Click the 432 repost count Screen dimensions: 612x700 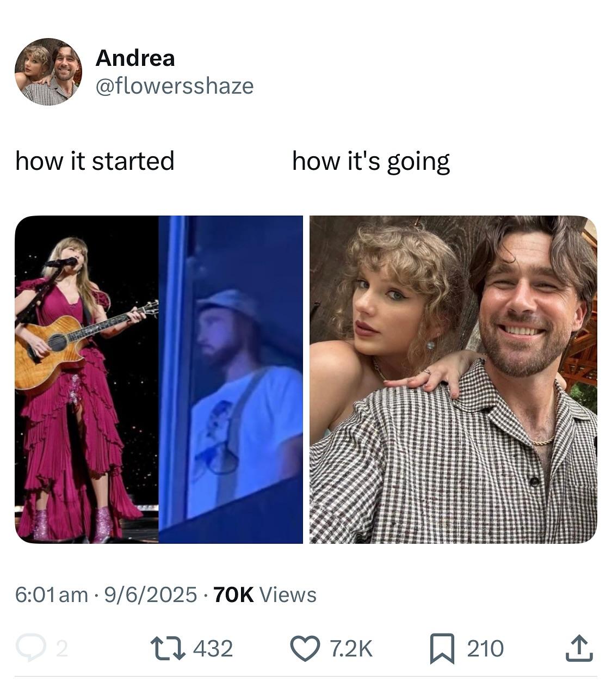pos(213,648)
